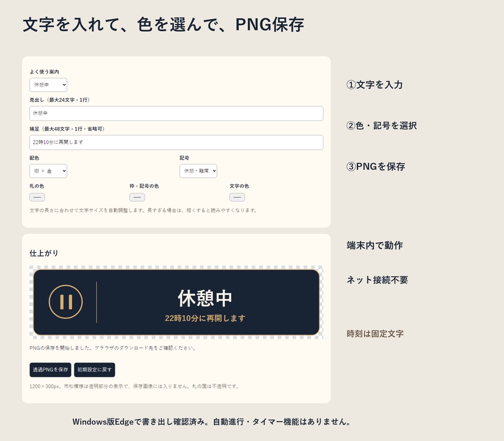The width and height of the screenshot is (504, 441).
Task: Click the 文字の長さに合わせて hint text
Action: point(144,211)
